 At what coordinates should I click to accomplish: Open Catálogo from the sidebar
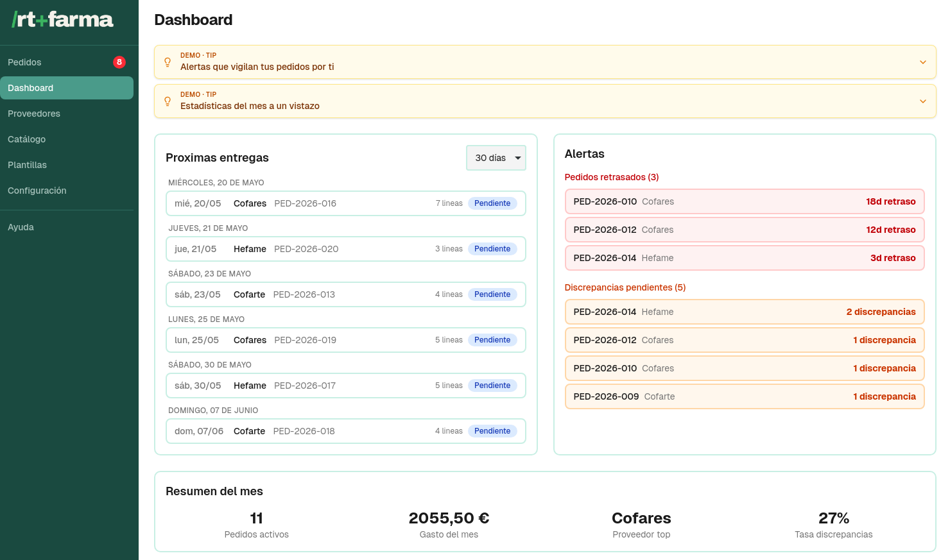pos(67,139)
